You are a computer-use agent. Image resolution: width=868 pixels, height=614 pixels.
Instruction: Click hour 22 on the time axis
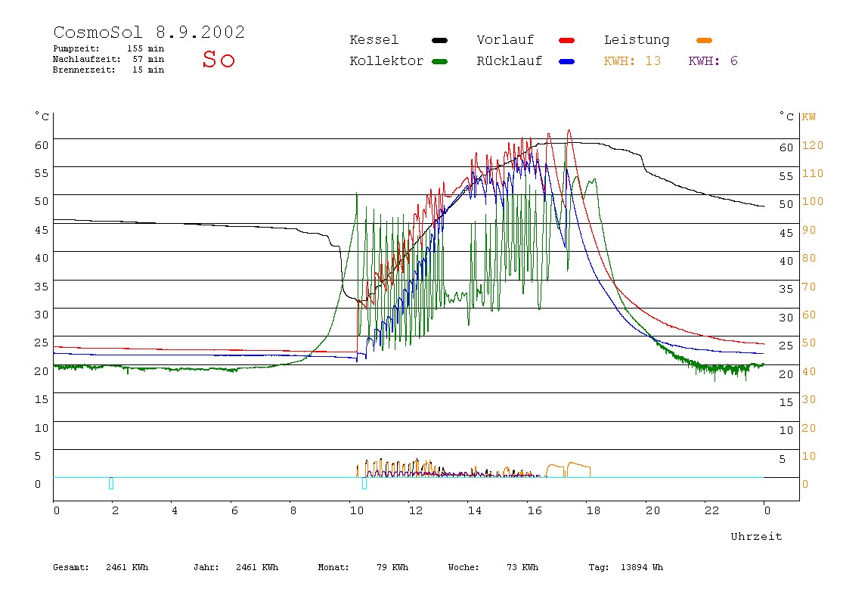click(x=712, y=510)
